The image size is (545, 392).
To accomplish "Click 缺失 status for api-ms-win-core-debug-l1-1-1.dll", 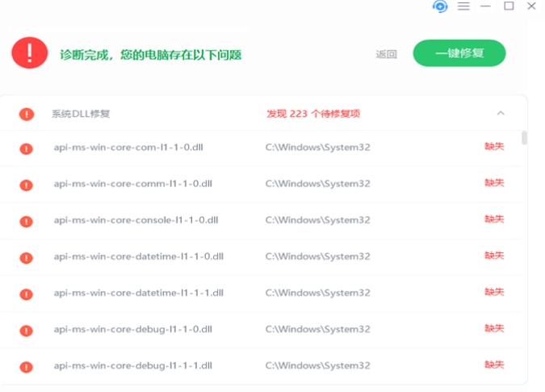I will point(494,365).
